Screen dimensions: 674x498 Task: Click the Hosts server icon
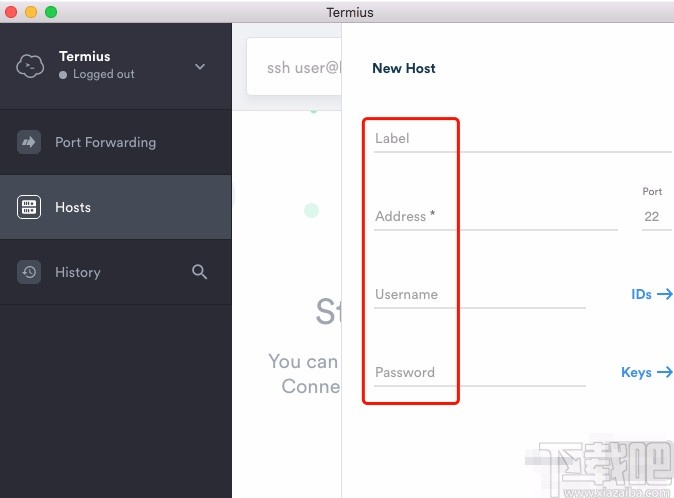[x=29, y=207]
